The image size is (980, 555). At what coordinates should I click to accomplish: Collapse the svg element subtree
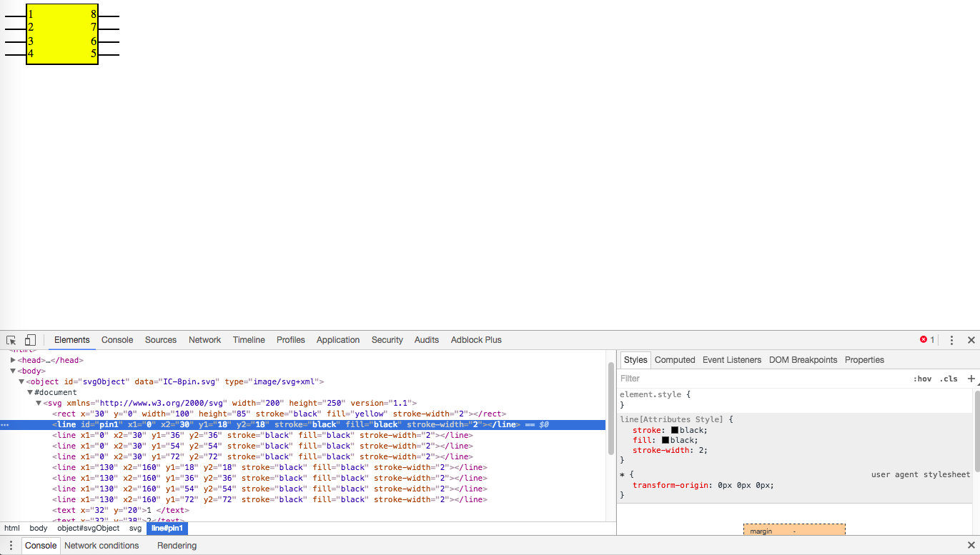click(39, 403)
